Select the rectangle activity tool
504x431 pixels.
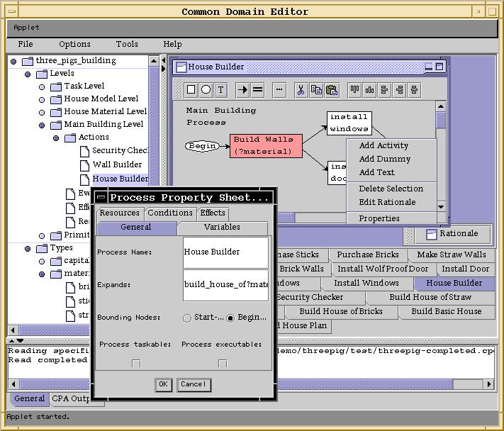(191, 90)
